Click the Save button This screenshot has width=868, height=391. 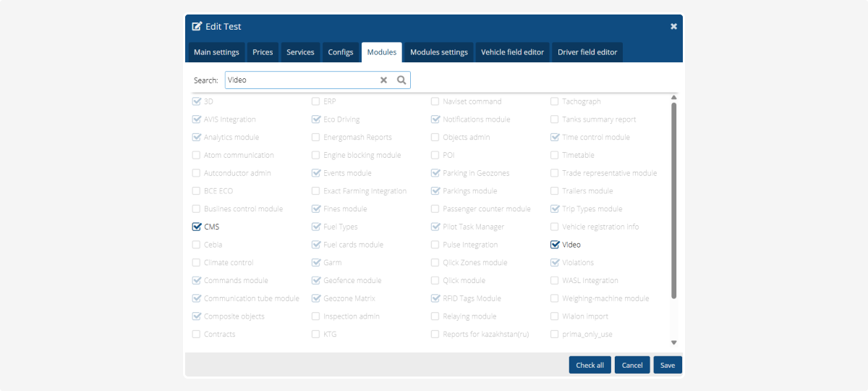667,365
